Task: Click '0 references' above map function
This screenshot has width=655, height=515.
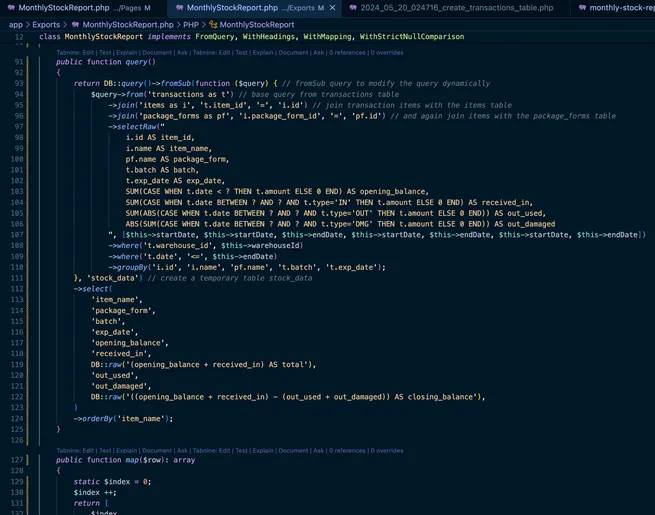Action: (348, 451)
